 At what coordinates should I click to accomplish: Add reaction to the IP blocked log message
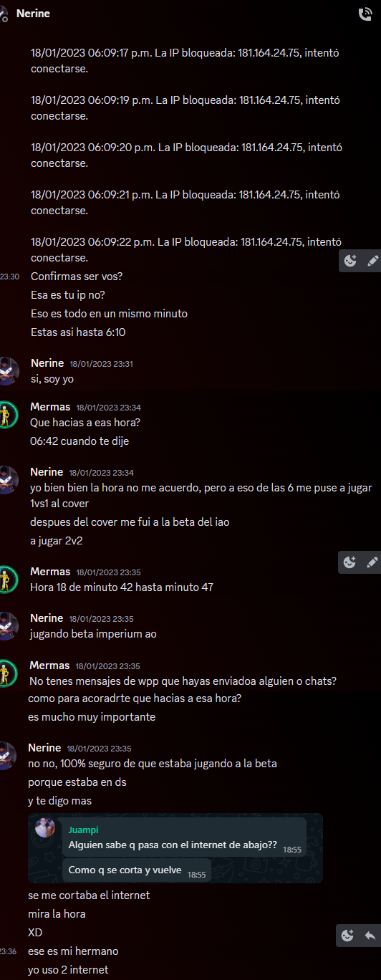(350, 261)
